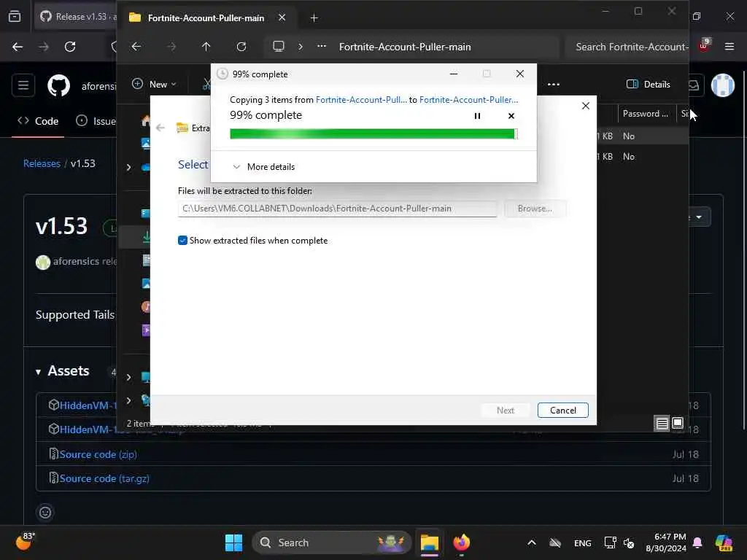The height and width of the screenshot is (560, 747).
Task: Show hidden system tray icons
Action: pos(532,542)
